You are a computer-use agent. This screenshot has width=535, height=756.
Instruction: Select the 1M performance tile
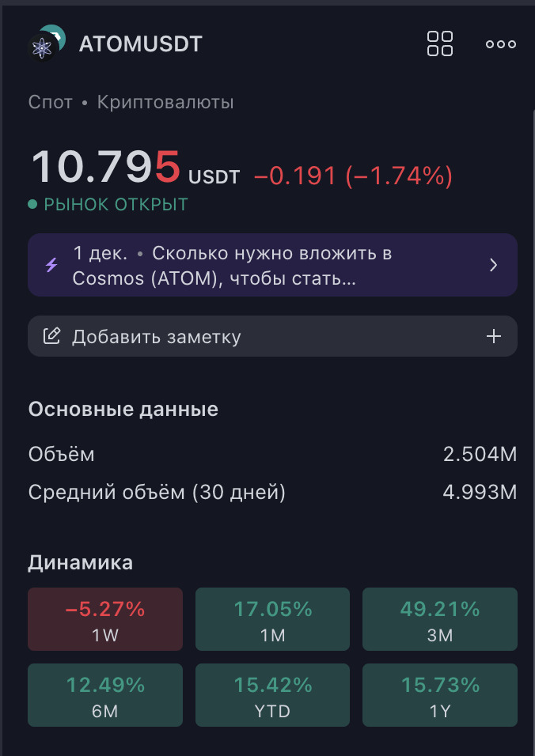272,618
